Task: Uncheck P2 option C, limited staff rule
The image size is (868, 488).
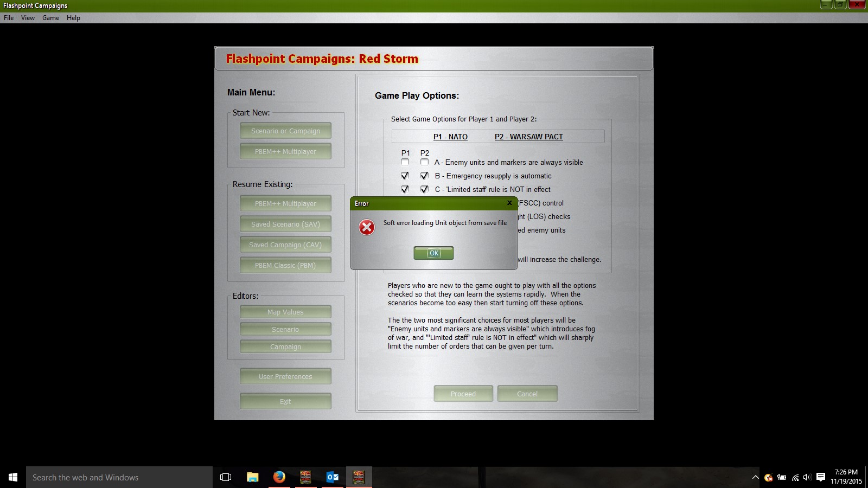Action: point(424,189)
